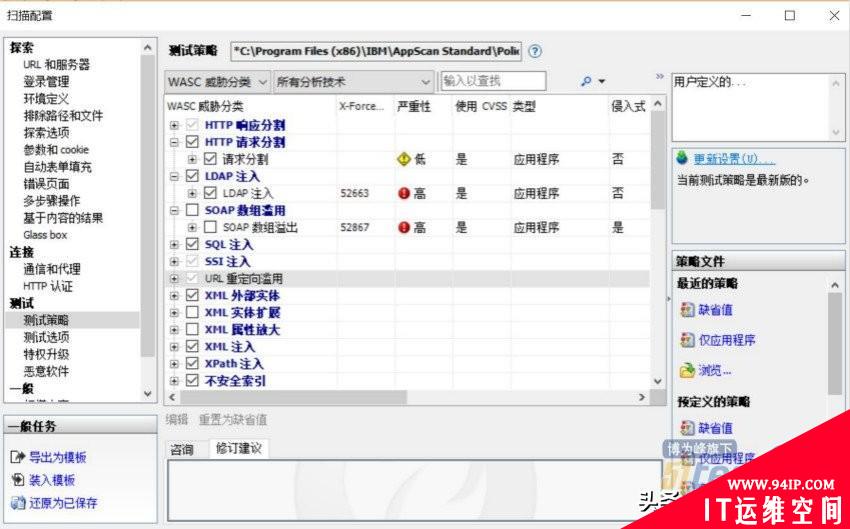Enable the XML 实体扩展 checkbox

(192, 313)
